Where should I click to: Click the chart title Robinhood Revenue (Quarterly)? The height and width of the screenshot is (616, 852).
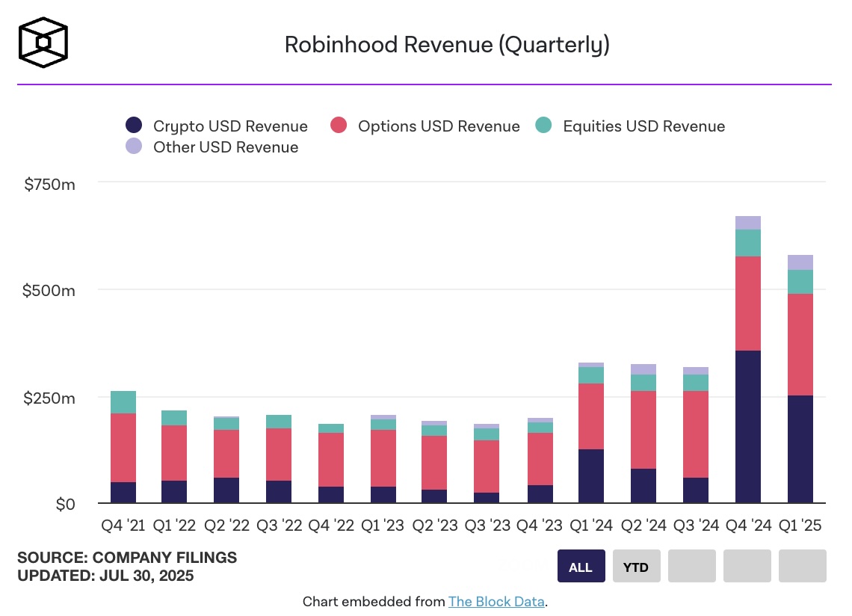[x=447, y=45]
